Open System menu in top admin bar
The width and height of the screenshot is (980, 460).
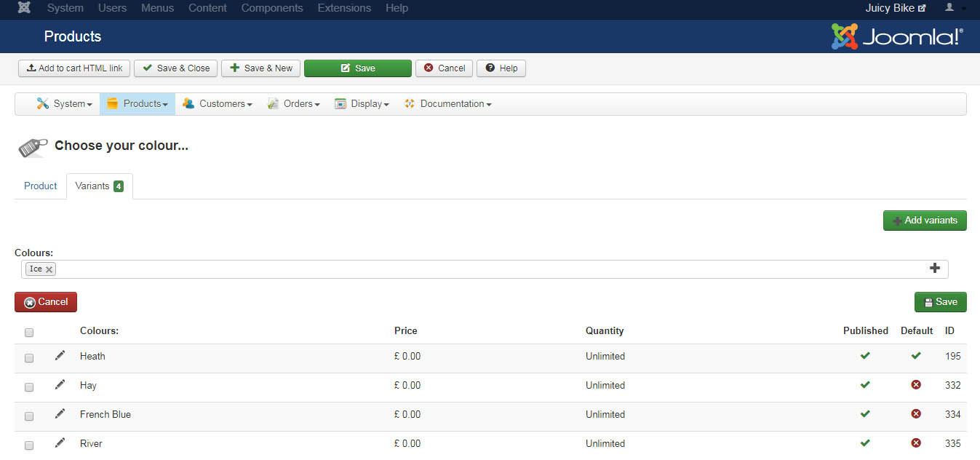(x=65, y=8)
